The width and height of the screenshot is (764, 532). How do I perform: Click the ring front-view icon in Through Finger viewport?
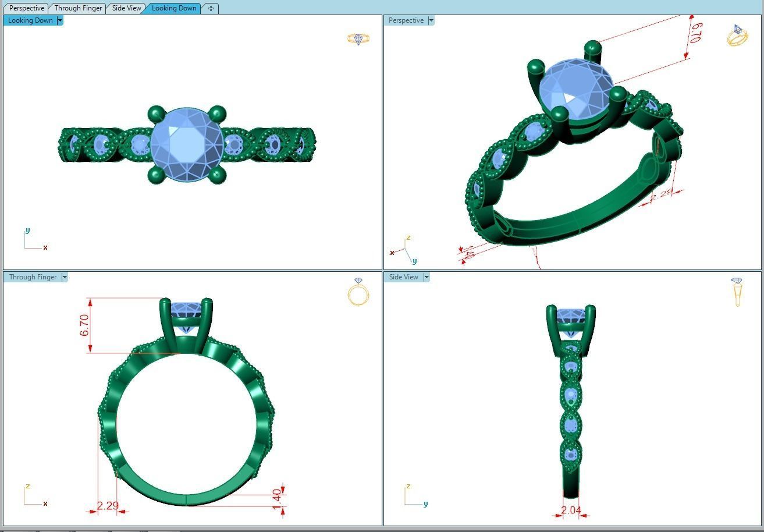point(358,292)
